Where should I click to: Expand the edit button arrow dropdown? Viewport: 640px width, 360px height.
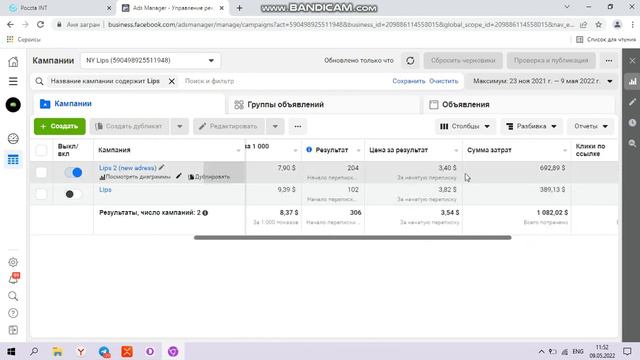point(275,127)
